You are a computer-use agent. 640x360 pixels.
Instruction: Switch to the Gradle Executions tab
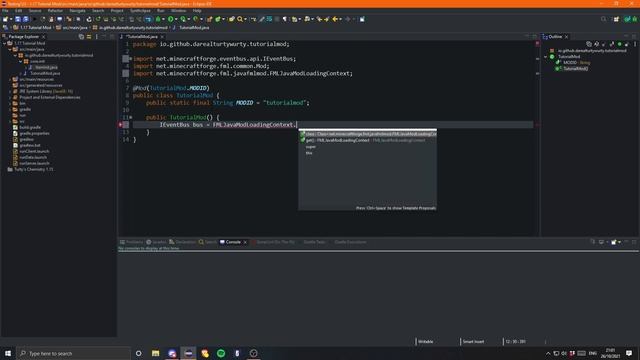[x=350, y=242]
